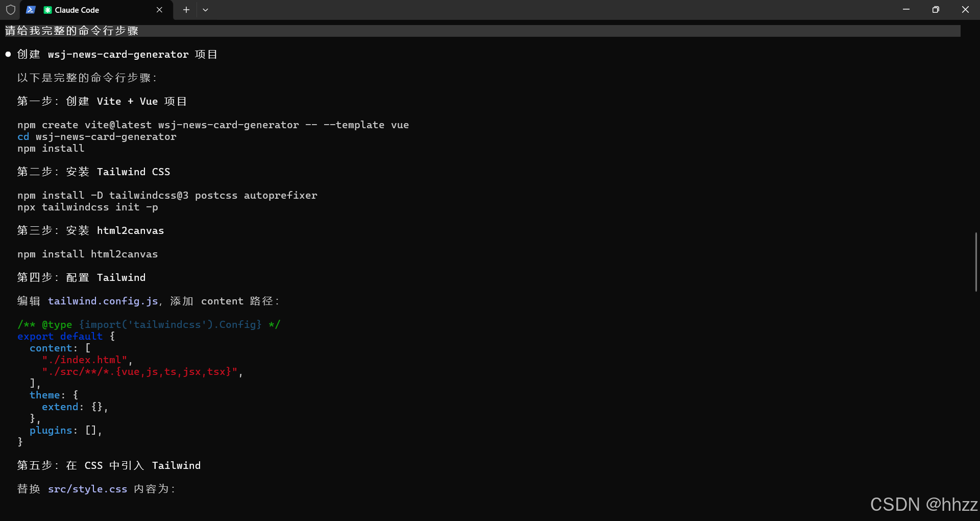Click the vertical scrollbar thumb on the right edge
This screenshot has width=980, height=521.
pyautogui.click(x=976, y=262)
